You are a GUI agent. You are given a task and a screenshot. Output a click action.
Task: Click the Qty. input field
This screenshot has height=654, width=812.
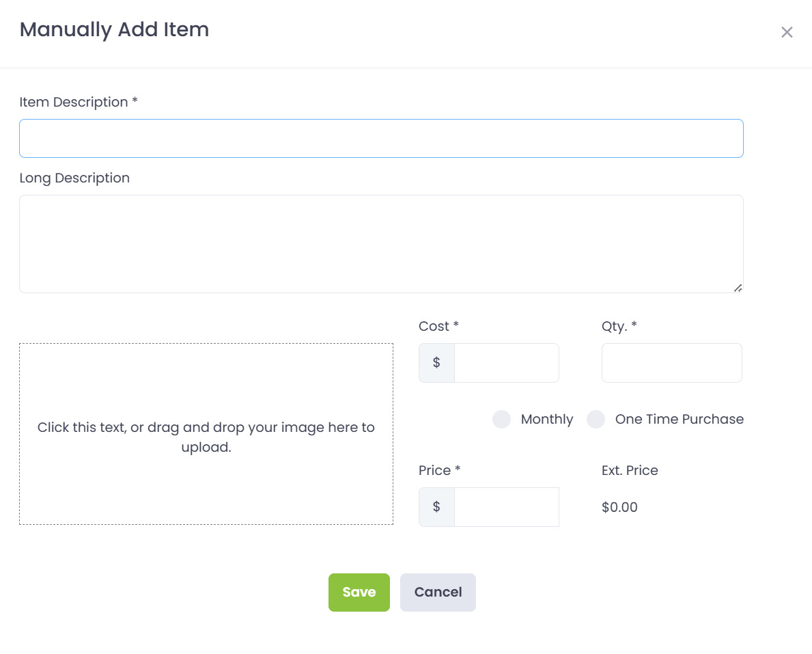671,363
